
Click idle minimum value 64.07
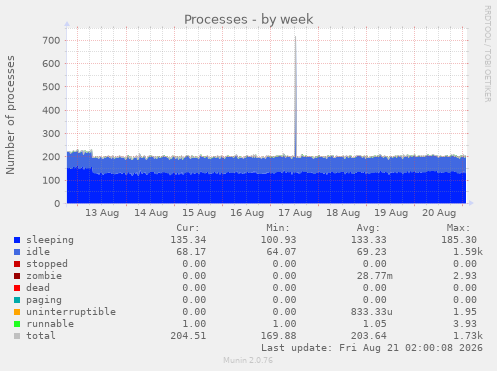point(281,252)
